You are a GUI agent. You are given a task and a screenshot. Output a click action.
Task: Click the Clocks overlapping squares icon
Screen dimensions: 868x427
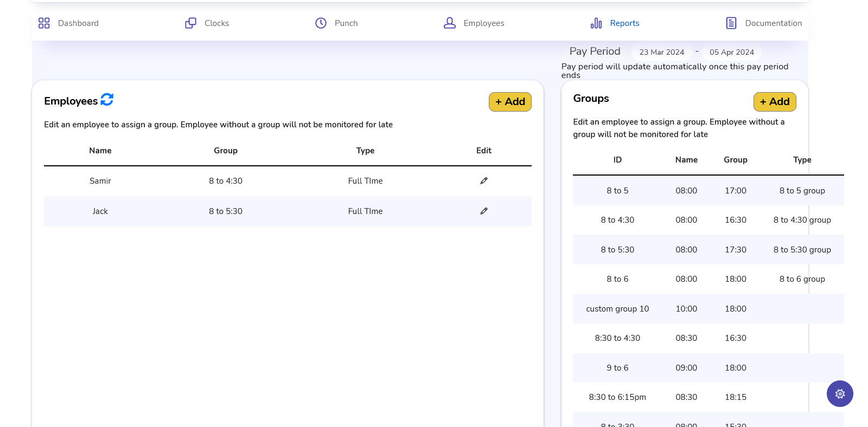click(x=190, y=23)
